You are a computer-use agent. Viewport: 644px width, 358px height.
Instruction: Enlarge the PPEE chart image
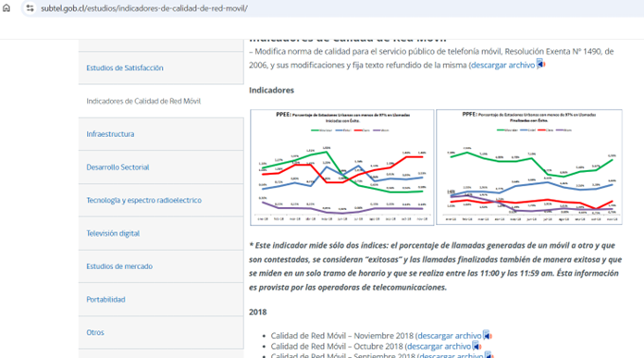[x=342, y=167]
